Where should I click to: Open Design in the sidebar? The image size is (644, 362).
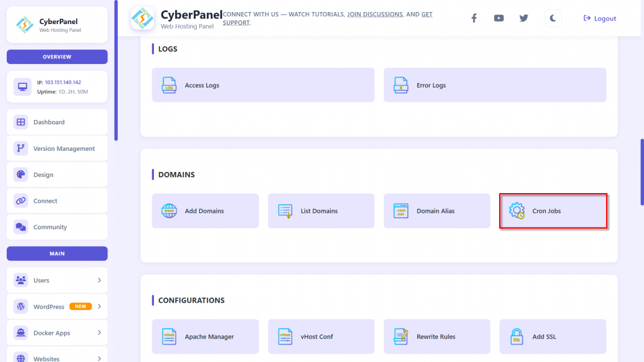[57, 174]
